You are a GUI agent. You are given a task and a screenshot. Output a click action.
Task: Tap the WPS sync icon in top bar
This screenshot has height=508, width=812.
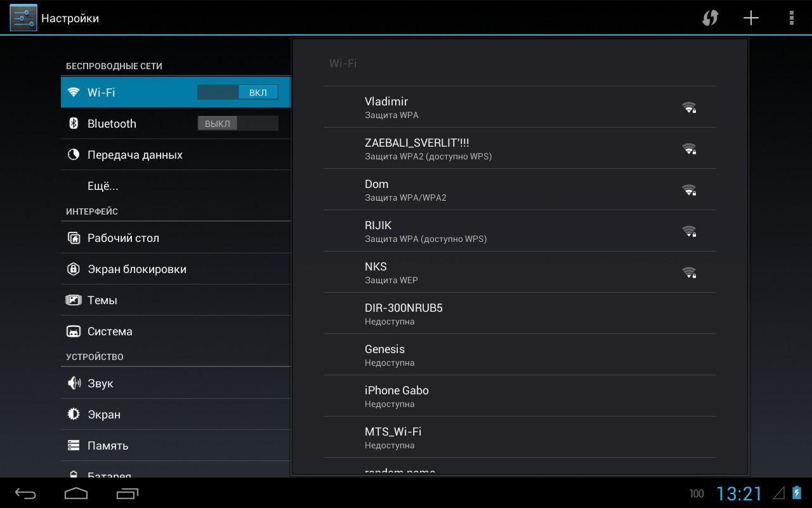click(x=710, y=18)
